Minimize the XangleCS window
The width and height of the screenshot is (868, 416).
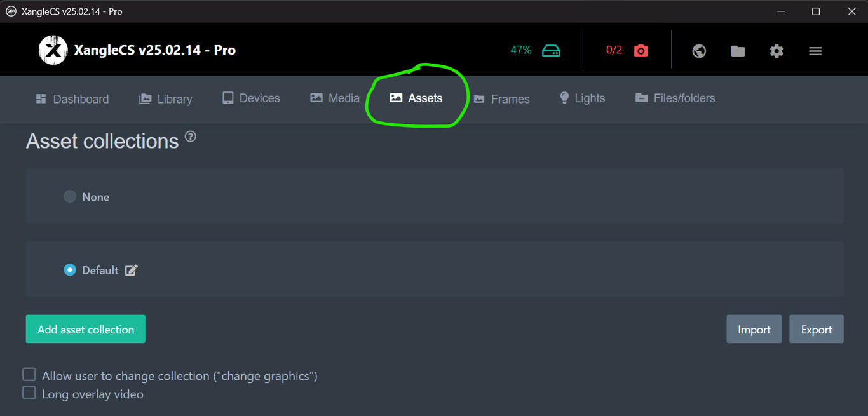(x=781, y=11)
